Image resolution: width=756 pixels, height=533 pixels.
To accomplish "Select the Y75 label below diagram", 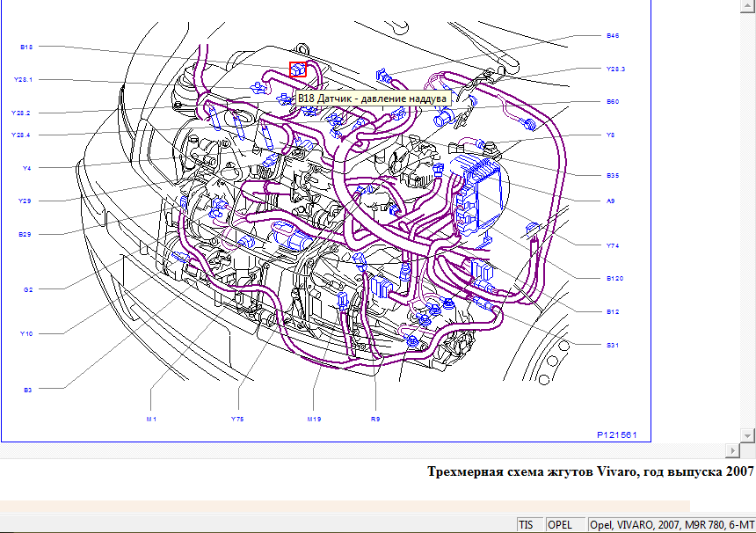I will pos(237,420).
